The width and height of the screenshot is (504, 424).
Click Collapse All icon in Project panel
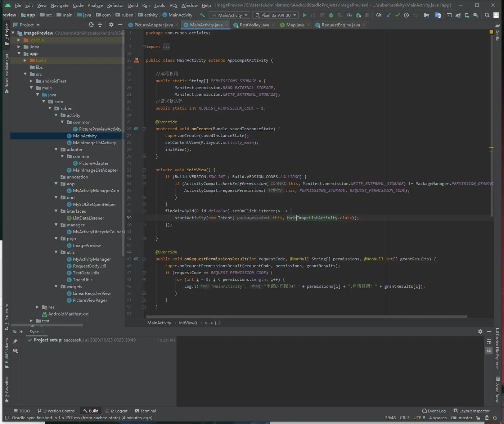pyautogui.click(x=100, y=25)
